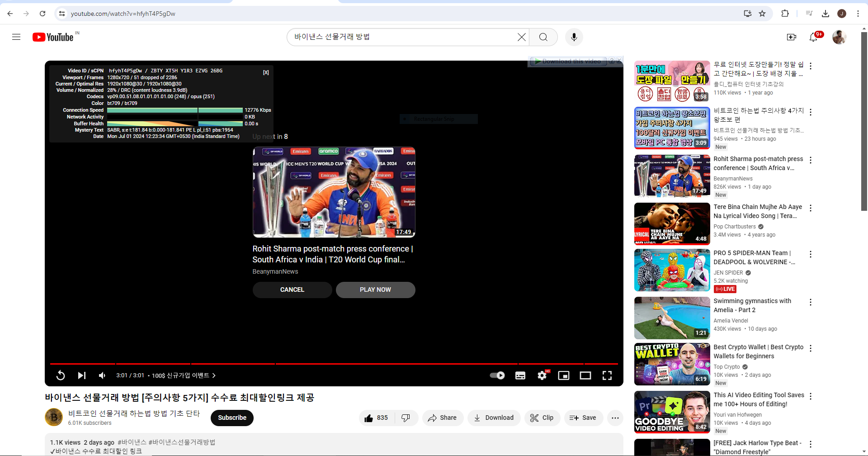This screenshot has height=456, width=868.
Task: Reload the browser page
Action: pyautogui.click(x=42, y=14)
